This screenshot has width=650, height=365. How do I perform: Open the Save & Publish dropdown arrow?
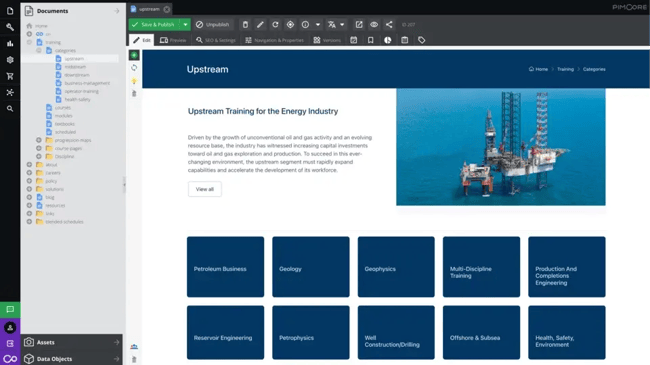coord(185,24)
